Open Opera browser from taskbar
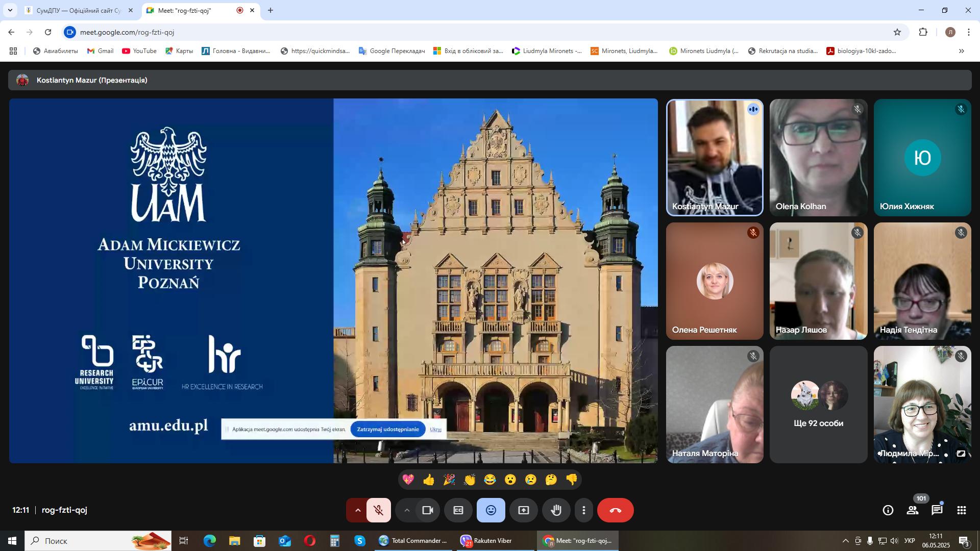Screen dimensions: 980x551 [x=310, y=541]
